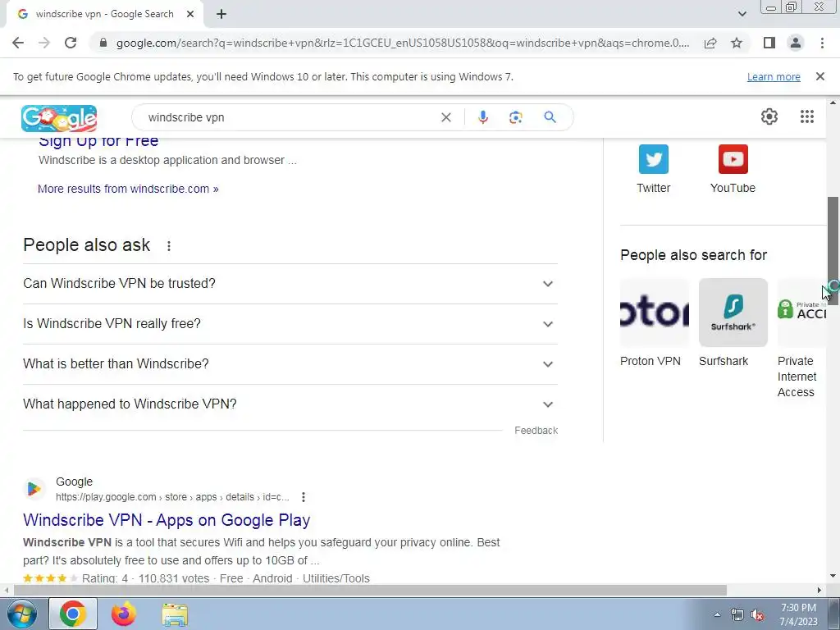Share this page icon in address bar
Screen dimensions: 840x630
pyautogui.click(x=710, y=43)
